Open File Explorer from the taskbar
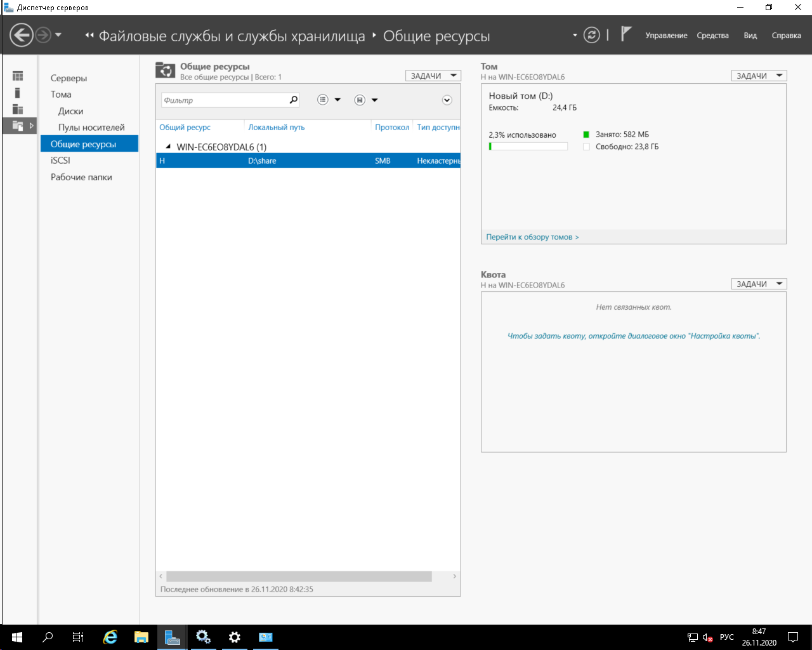The image size is (812, 650). pos(141,637)
